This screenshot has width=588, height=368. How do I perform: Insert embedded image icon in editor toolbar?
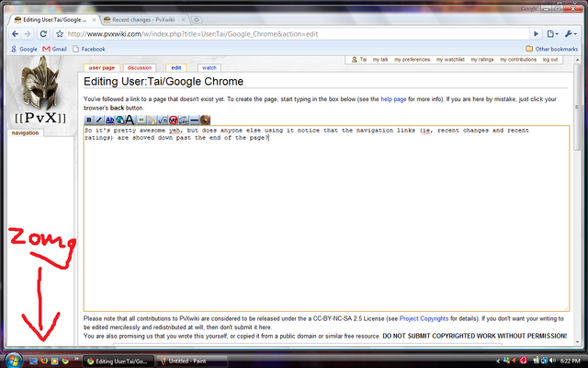tap(141, 120)
